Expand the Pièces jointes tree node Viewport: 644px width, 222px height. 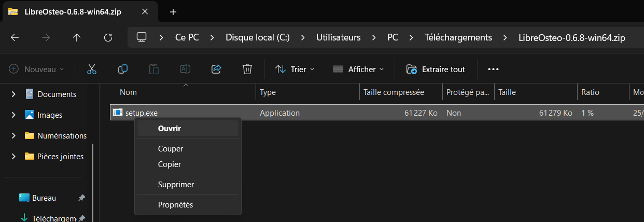[x=13, y=156]
